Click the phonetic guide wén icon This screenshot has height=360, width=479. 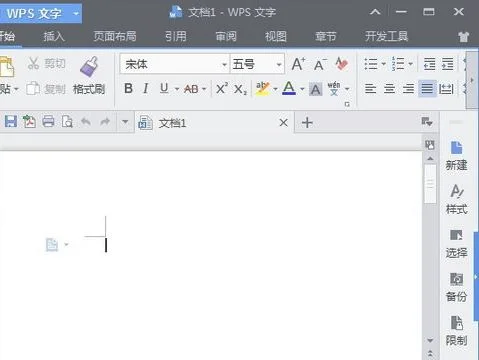[334, 88]
